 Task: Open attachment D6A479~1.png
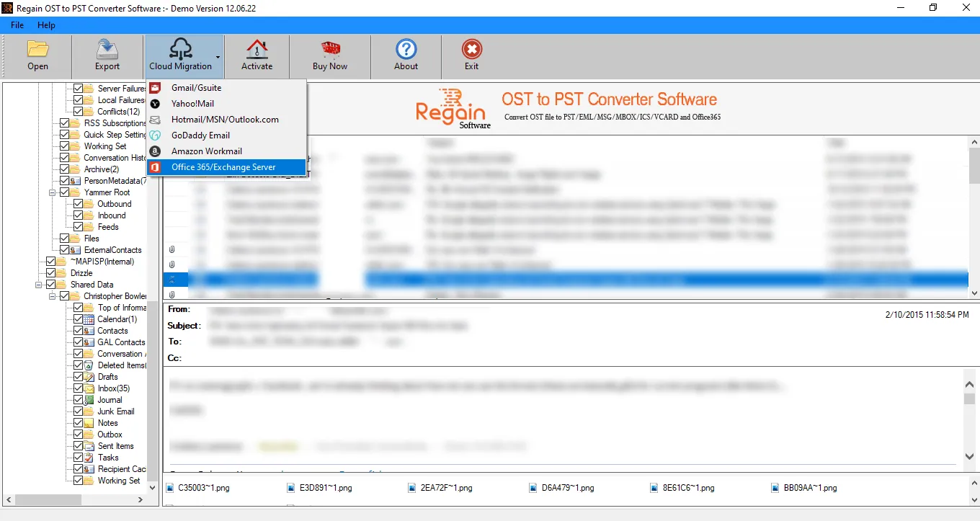562,488
